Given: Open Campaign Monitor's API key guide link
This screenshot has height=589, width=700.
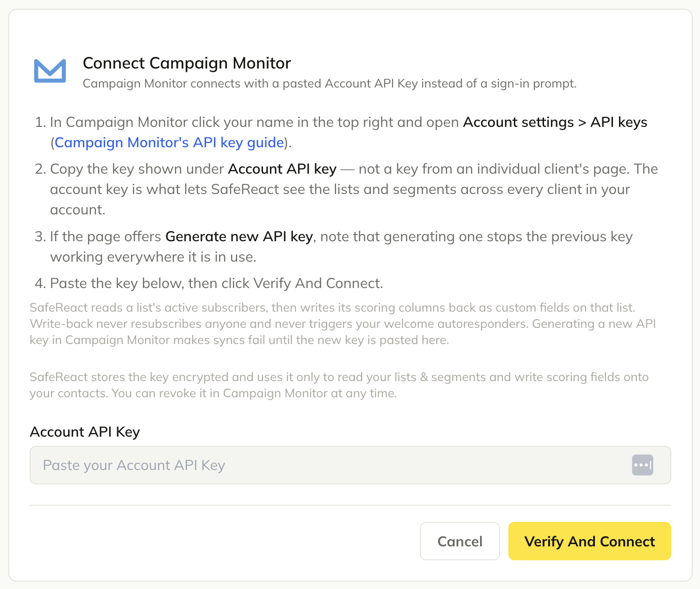Looking at the screenshot, I should coord(169,142).
